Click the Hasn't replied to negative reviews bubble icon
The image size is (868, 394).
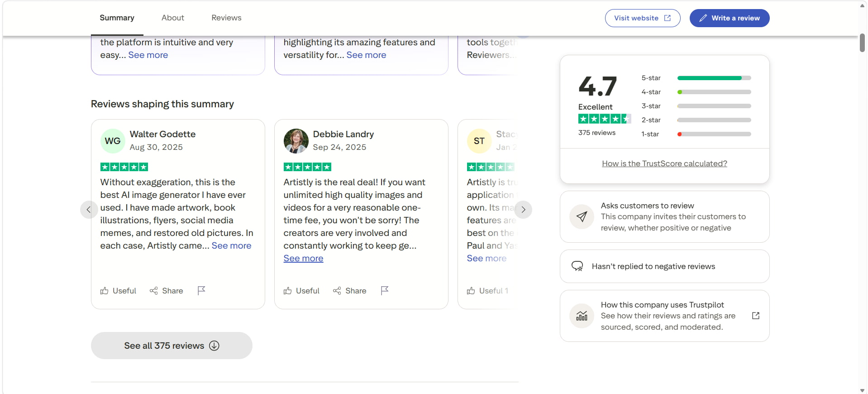click(x=577, y=266)
